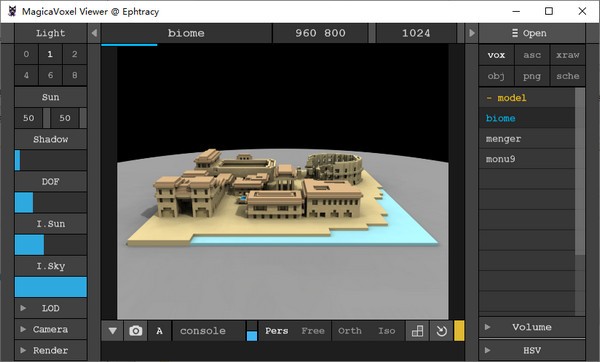Set light level option 1
The height and width of the screenshot is (362, 600).
tap(50, 54)
